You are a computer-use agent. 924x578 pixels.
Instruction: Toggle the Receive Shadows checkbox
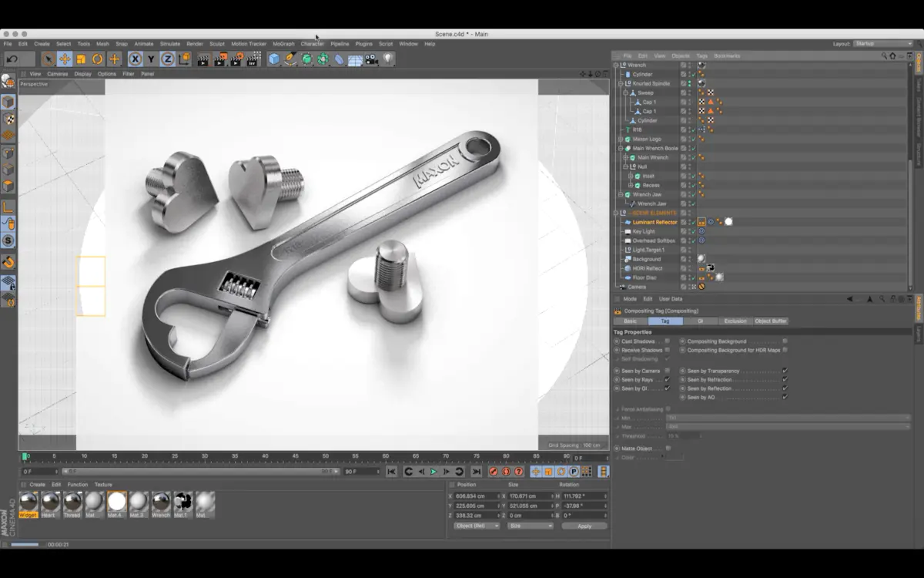point(667,350)
